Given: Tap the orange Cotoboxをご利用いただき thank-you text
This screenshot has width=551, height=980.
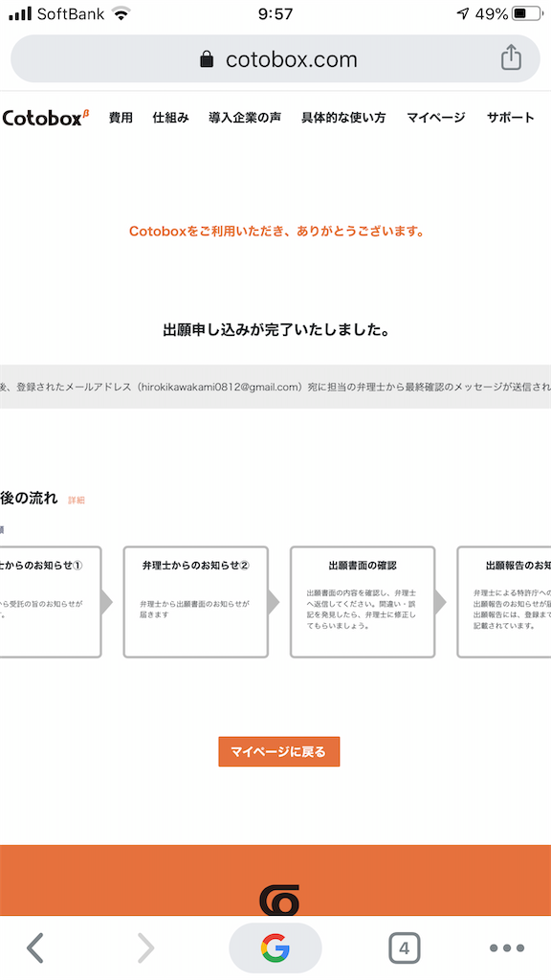Looking at the screenshot, I should click(x=276, y=232).
